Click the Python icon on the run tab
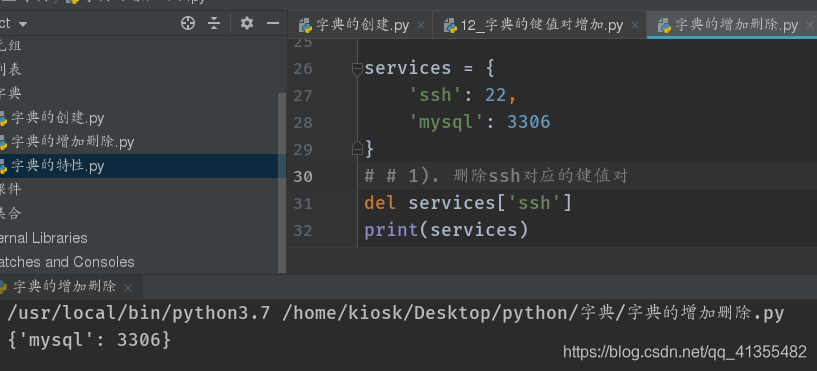817x371 pixels. coord(3,287)
